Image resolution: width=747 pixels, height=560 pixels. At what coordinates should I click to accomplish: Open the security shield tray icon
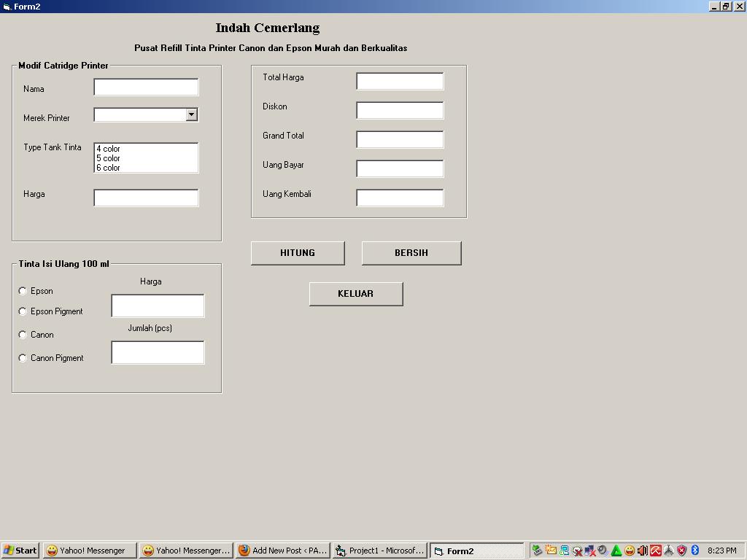tap(683, 551)
